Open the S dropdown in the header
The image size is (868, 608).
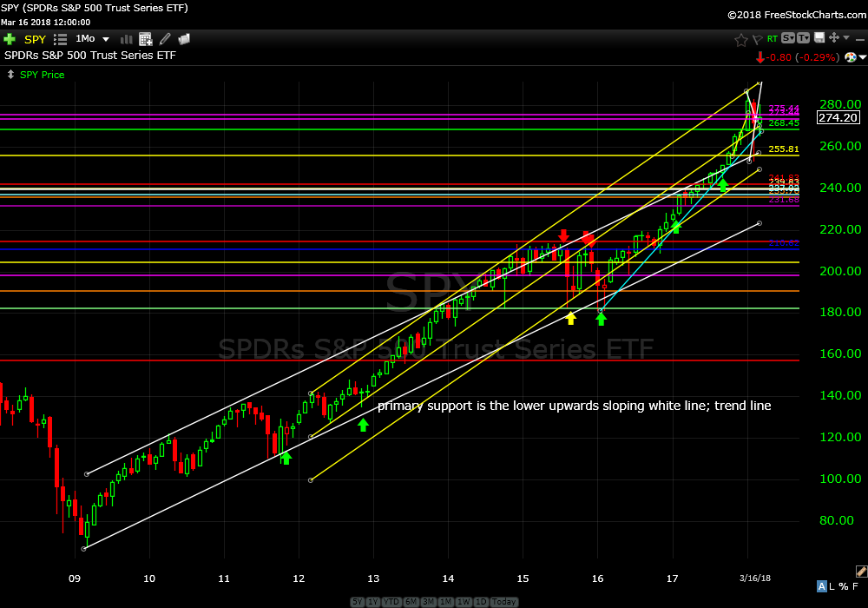point(788,38)
